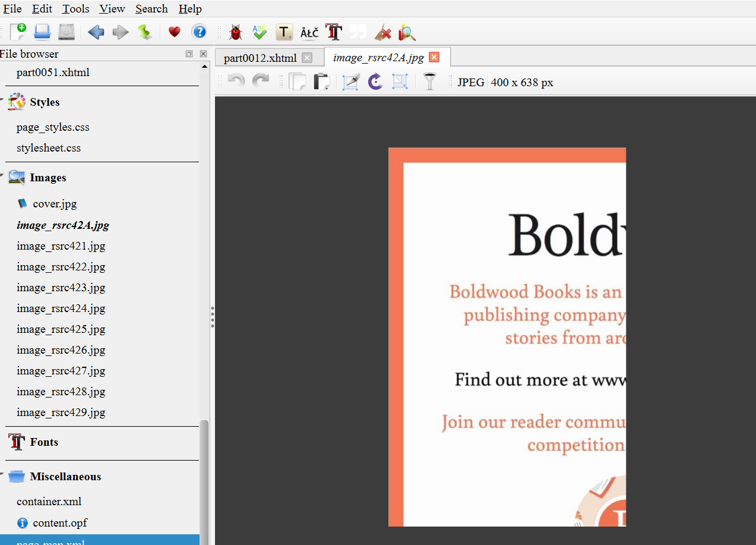Select image_rsrc421.jpg

pos(61,246)
